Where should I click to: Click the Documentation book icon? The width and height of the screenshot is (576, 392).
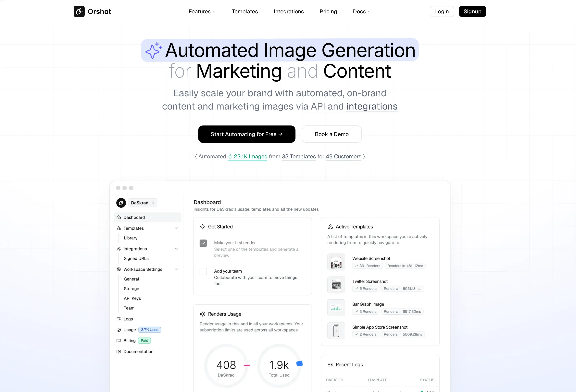coord(119,352)
